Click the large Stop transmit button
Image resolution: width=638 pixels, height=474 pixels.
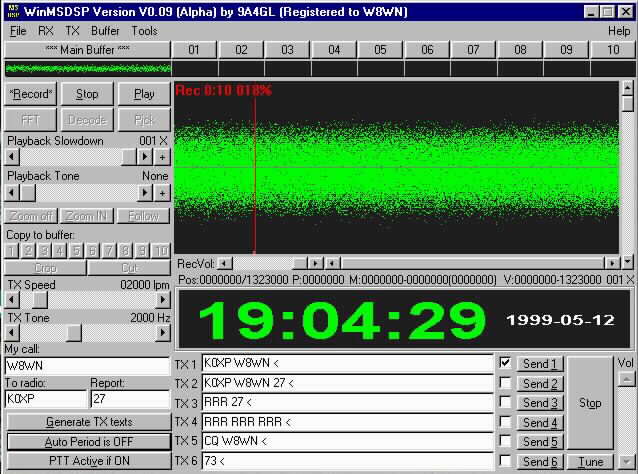click(x=590, y=403)
